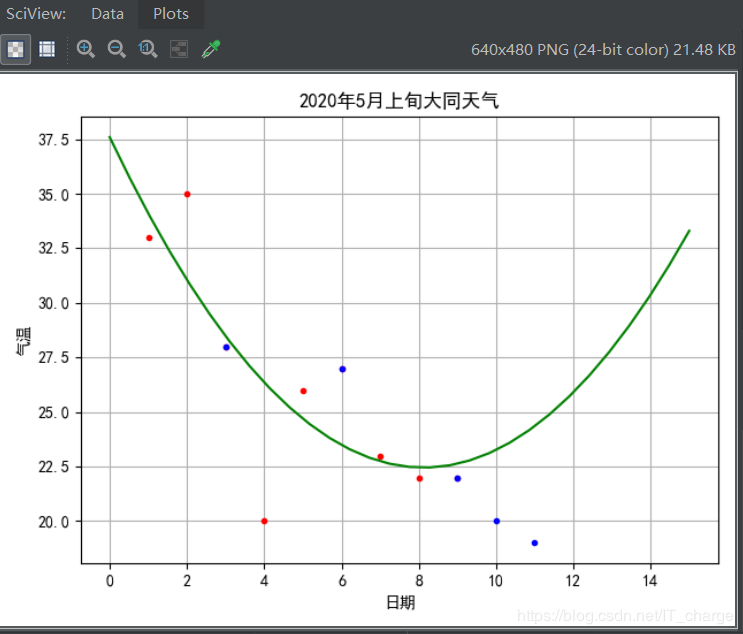Click the fit zoom to window icon

coord(179,49)
